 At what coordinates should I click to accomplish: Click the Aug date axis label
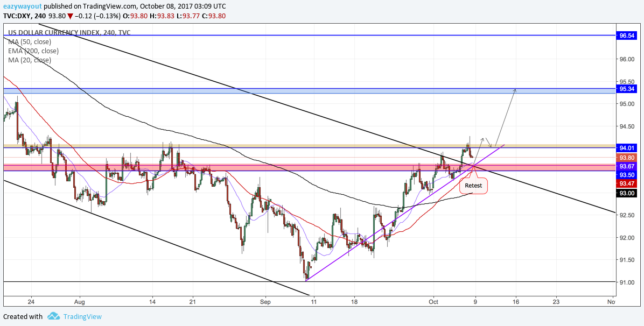point(80,302)
